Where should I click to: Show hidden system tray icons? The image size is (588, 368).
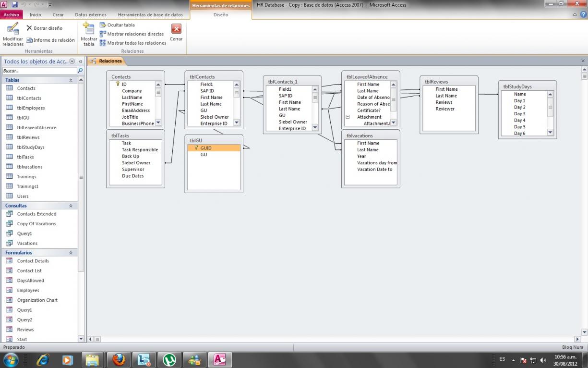coord(514,360)
